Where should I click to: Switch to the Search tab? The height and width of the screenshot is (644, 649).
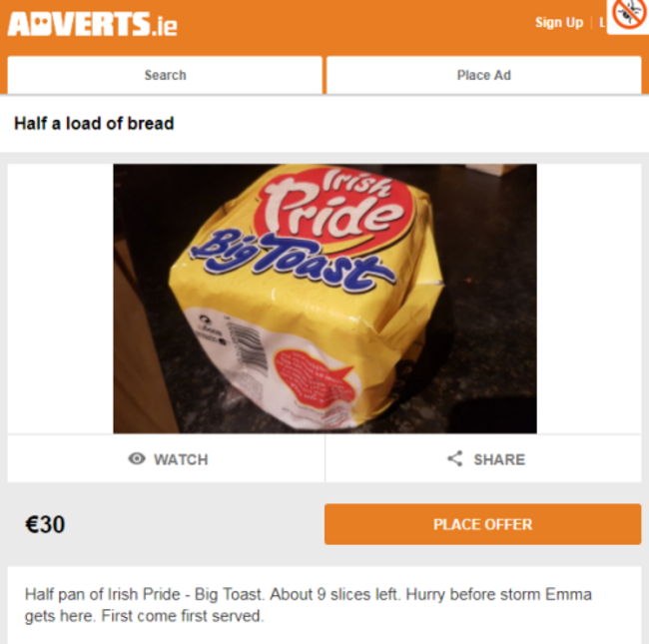165,75
